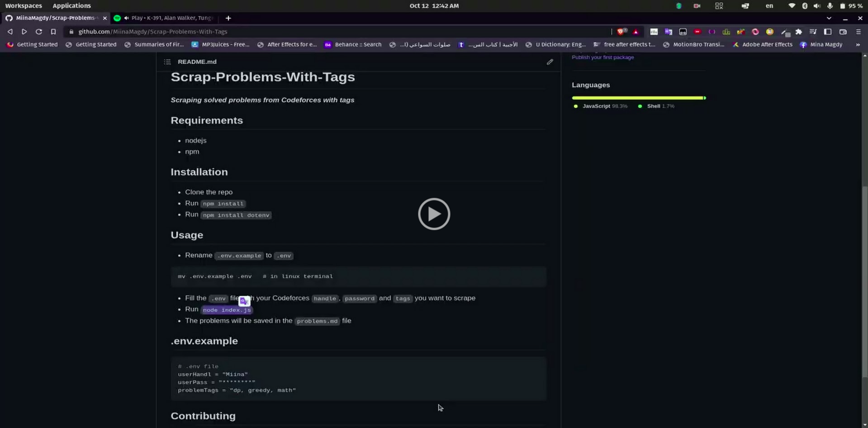Screen dimensions: 868x428
Task: Open the colorful paint palette extension icon
Action: pyautogui.click(x=741, y=32)
